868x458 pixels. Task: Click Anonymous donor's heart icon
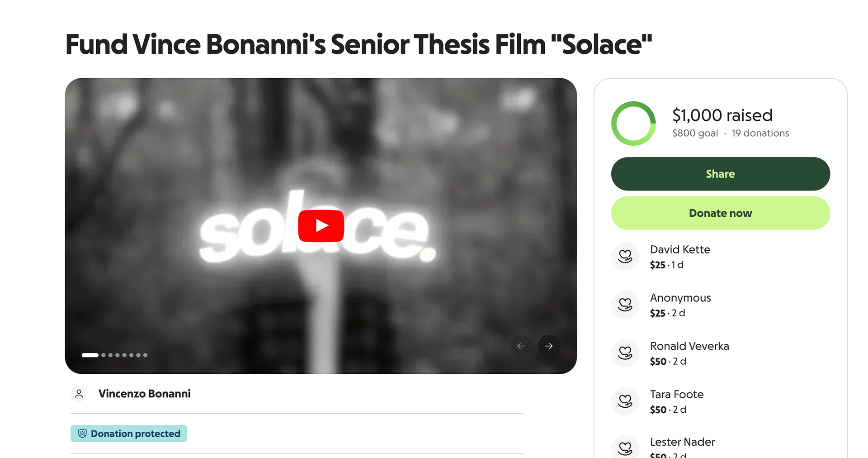(x=625, y=305)
